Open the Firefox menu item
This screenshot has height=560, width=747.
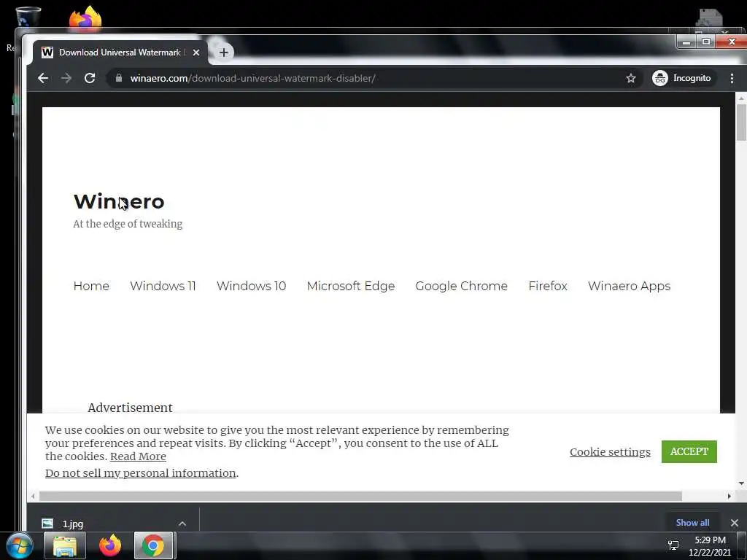coord(548,286)
